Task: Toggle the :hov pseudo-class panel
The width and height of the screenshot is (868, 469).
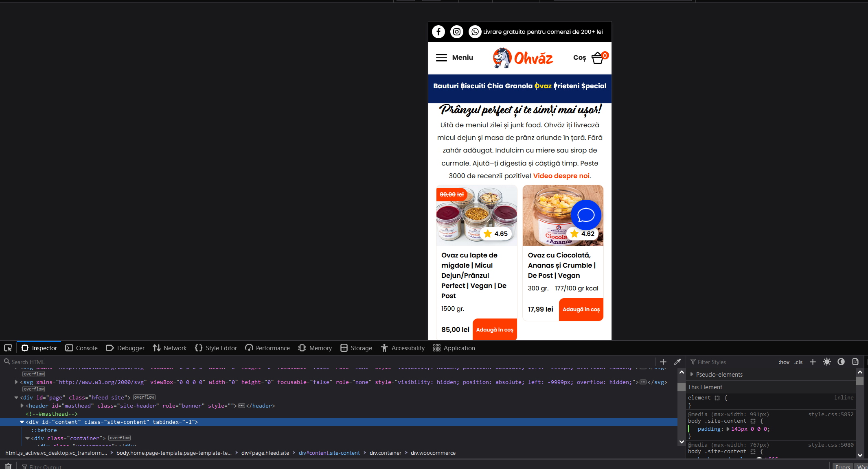Action: pos(783,362)
